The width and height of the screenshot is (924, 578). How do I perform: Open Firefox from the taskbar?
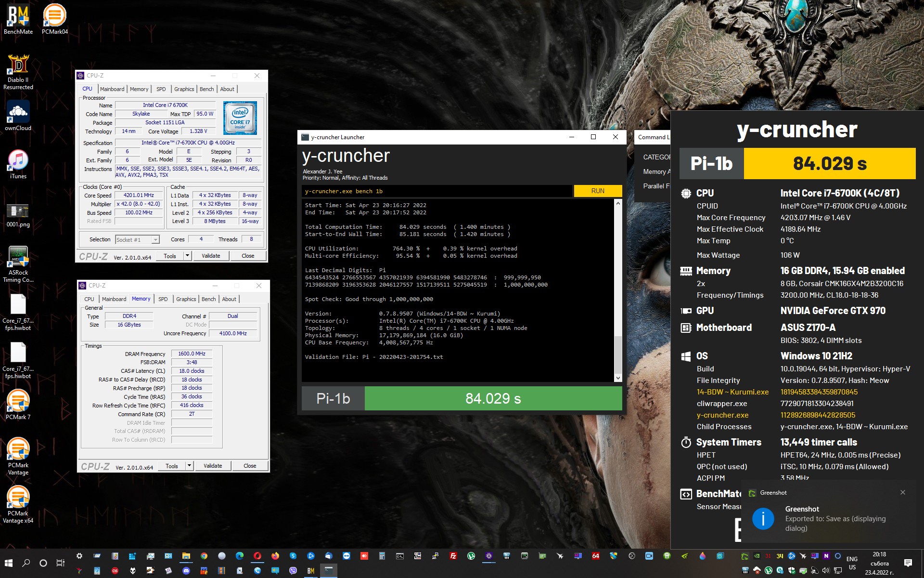pos(275,556)
